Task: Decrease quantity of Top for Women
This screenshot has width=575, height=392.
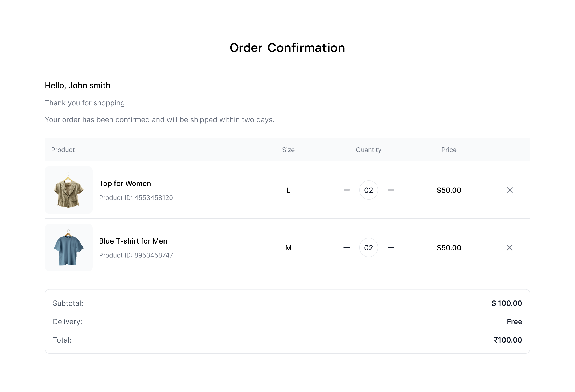Action: [346, 190]
